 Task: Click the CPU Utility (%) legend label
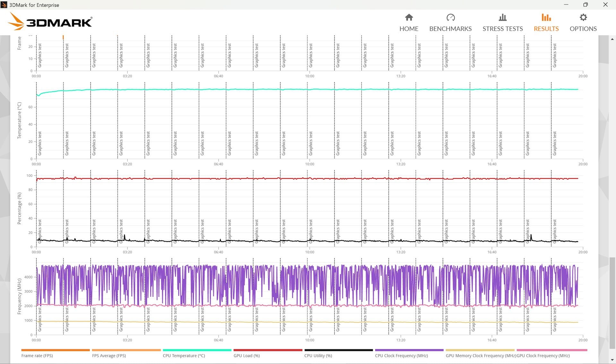pos(318,356)
